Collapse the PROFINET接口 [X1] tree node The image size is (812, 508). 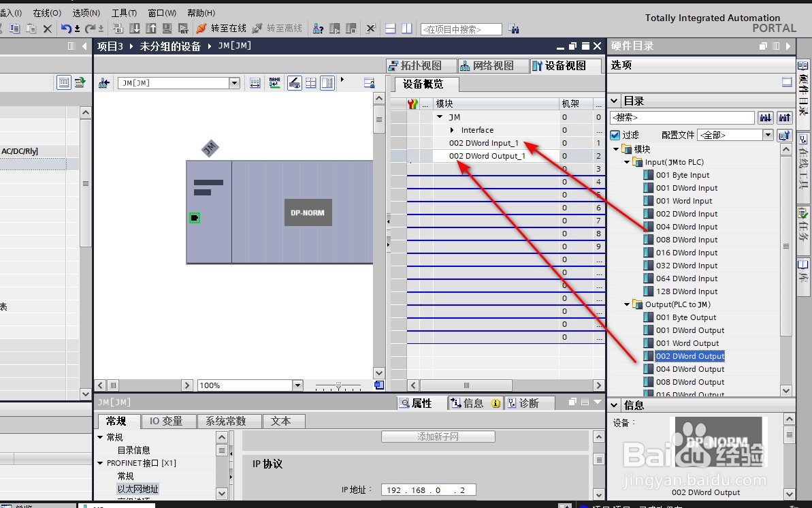pyautogui.click(x=101, y=463)
